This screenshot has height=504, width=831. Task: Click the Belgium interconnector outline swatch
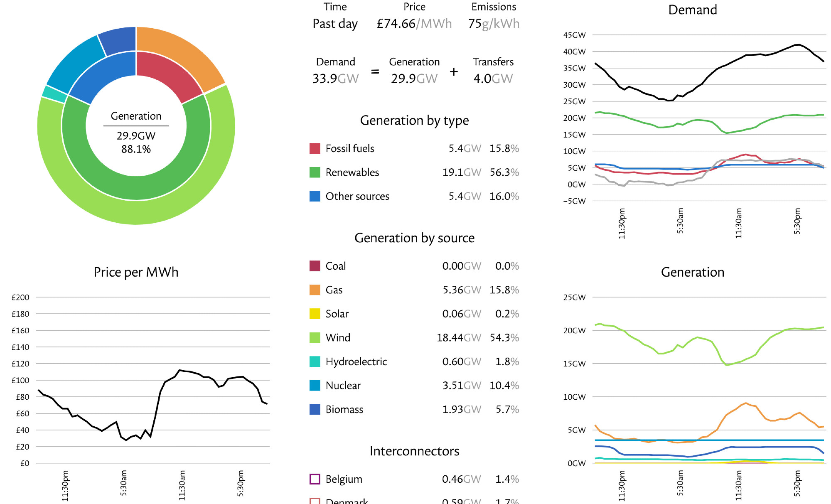315,479
